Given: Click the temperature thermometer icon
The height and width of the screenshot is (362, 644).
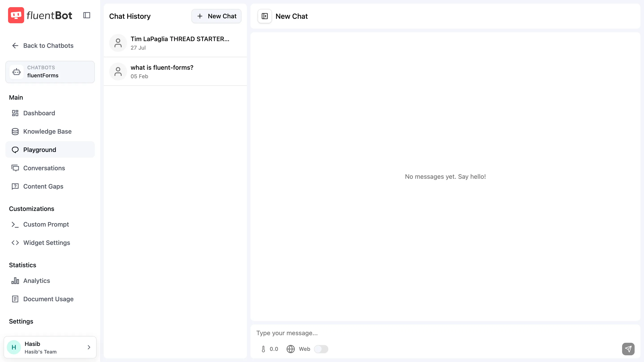Looking at the screenshot, I should (x=263, y=349).
